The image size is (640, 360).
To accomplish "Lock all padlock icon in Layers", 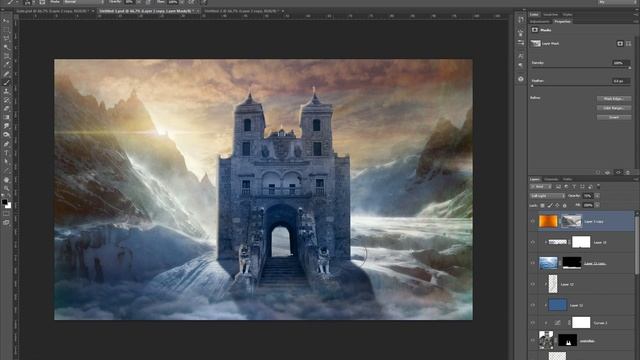I will 564,205.
